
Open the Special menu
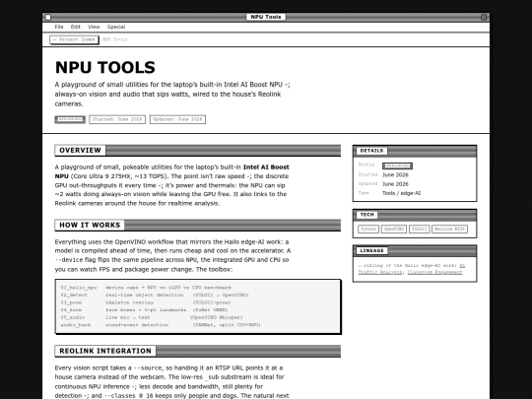pyautogui.click(x=116, y=27)
